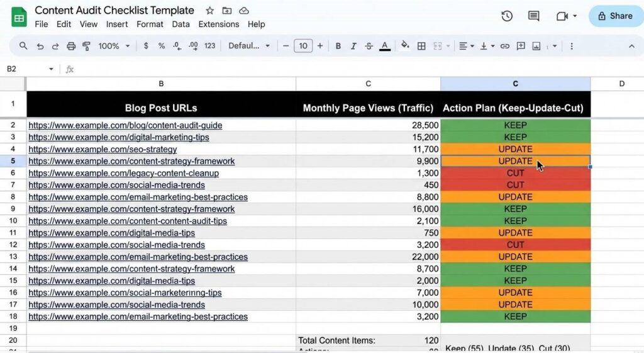Open the content-content-audit-tips link
Viewport: 644px width, 353px height.
pos(128,221)
